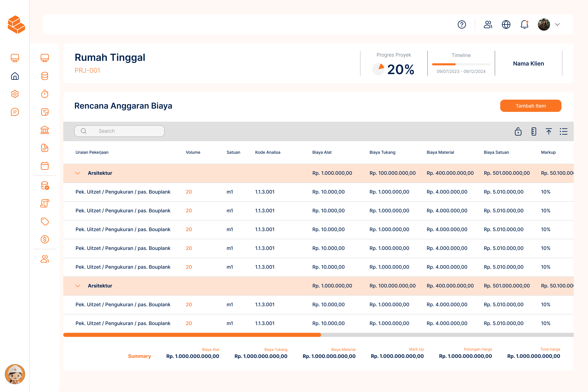The image size is (588, 392).
Task: Click the orange horizontal table scrollbar
Action: [x=192, y=335]
